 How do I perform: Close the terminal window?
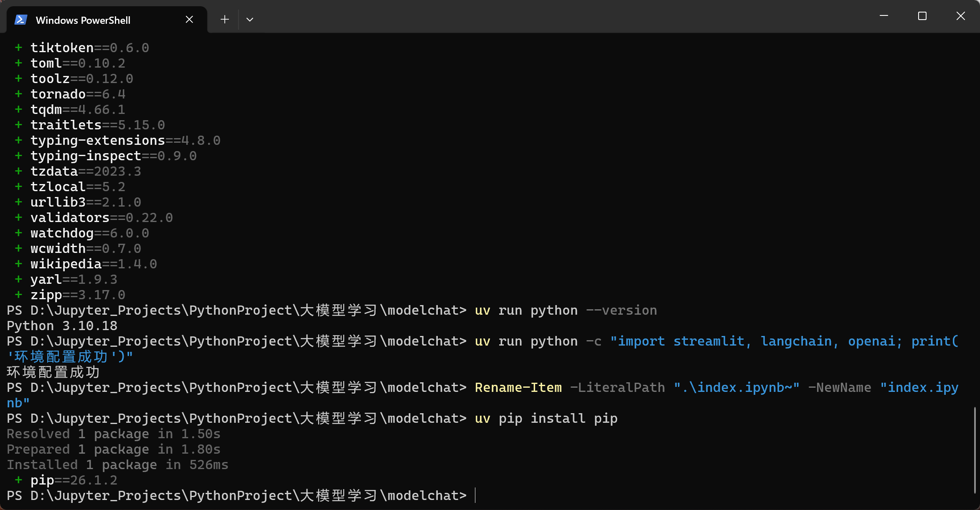point(961,16)
